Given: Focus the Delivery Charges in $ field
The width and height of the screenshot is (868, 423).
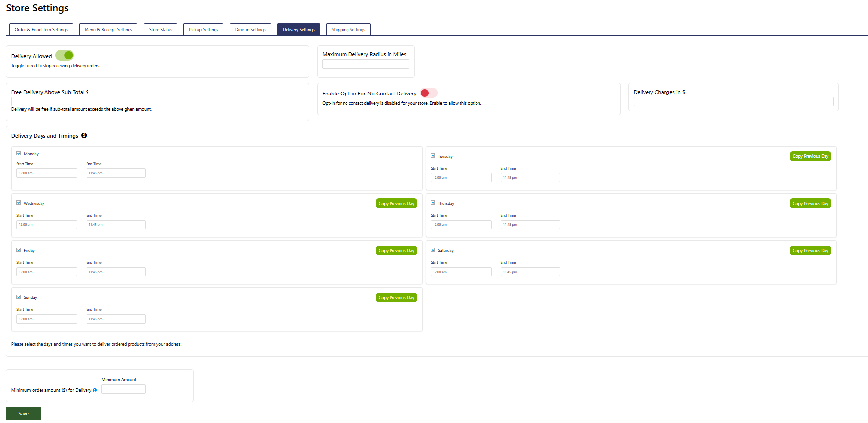Looking at the screenshot, I should (733, 102).
